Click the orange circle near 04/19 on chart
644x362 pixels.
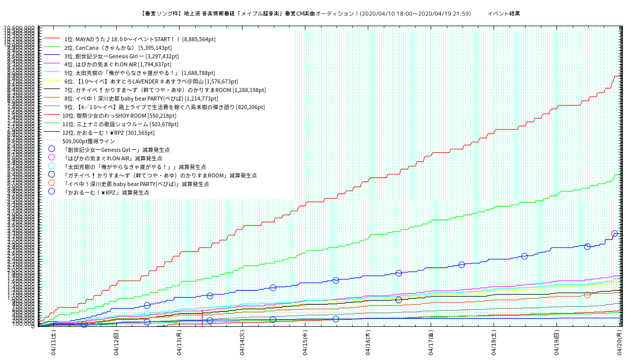(587, 295)
